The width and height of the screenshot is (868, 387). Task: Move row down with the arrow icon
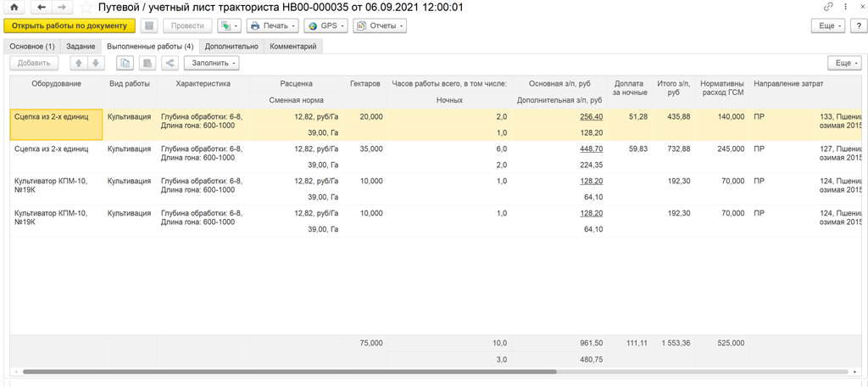[x=95, y=63]
